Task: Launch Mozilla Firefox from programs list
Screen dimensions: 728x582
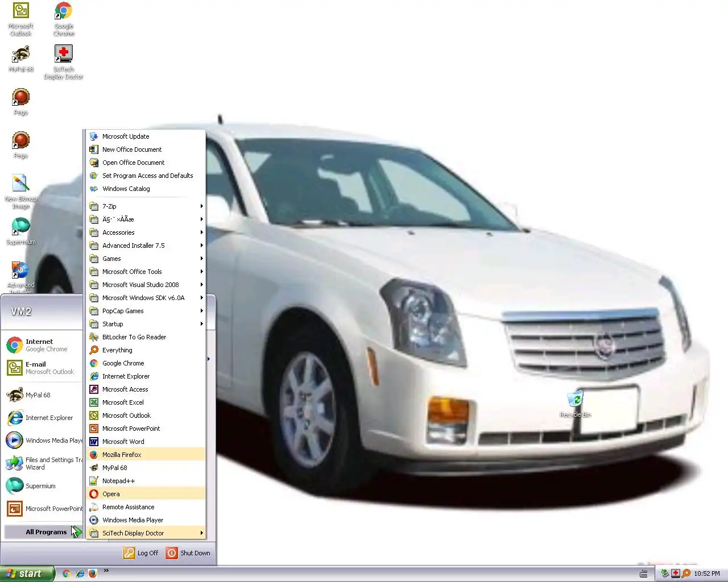Action: (146, 455)
